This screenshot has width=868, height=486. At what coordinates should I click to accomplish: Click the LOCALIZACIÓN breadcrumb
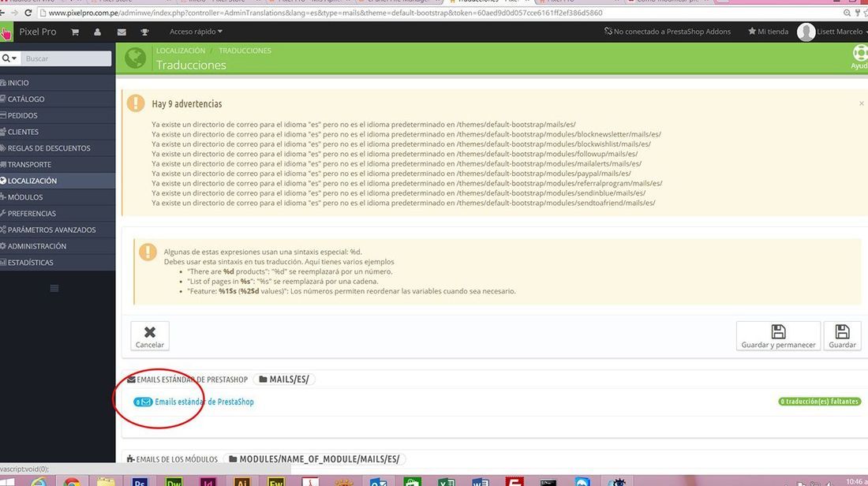[181, 50]
